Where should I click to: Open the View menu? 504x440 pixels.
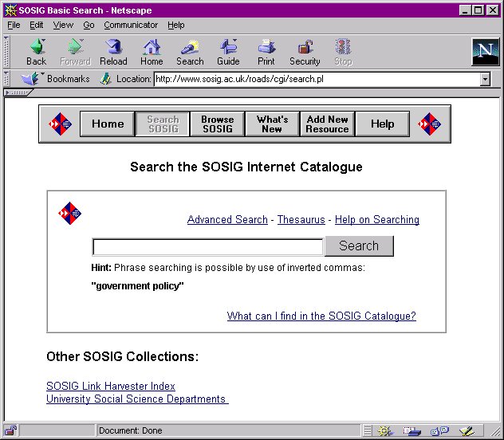(x=63, y=25)
